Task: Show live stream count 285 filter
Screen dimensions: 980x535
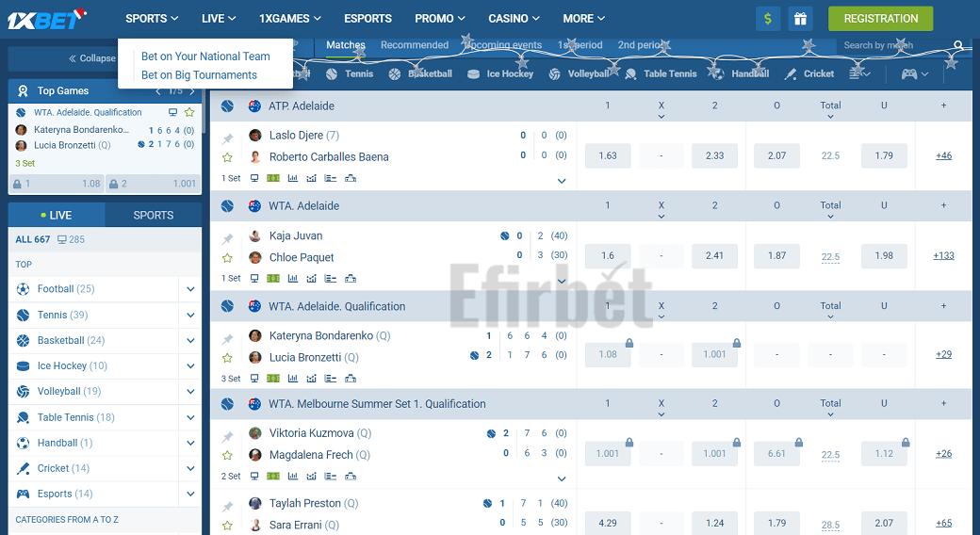Action: click(x=71, y=239)
